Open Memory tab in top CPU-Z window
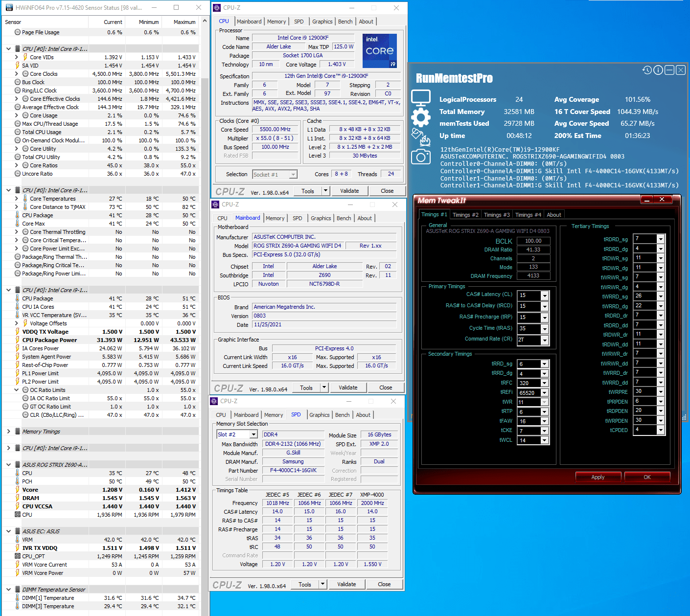The width and height of the screenshot is (690, 616). coord(276,22)
